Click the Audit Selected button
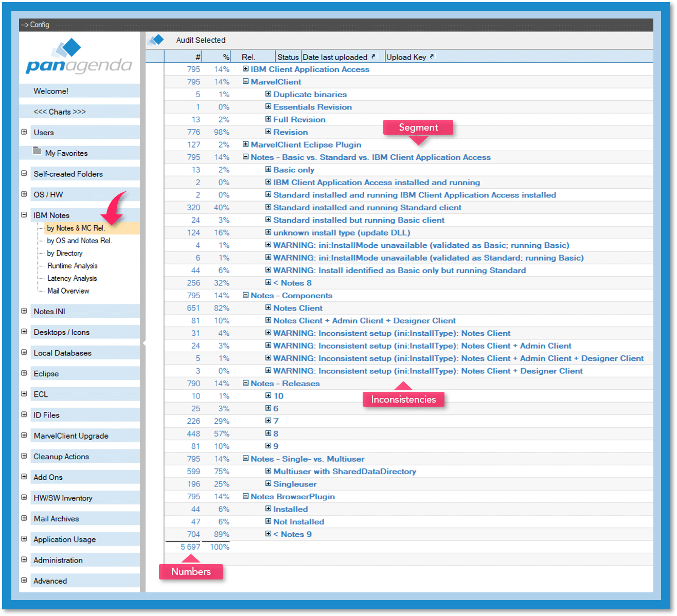The image size is (677, 616). (201, 40)
